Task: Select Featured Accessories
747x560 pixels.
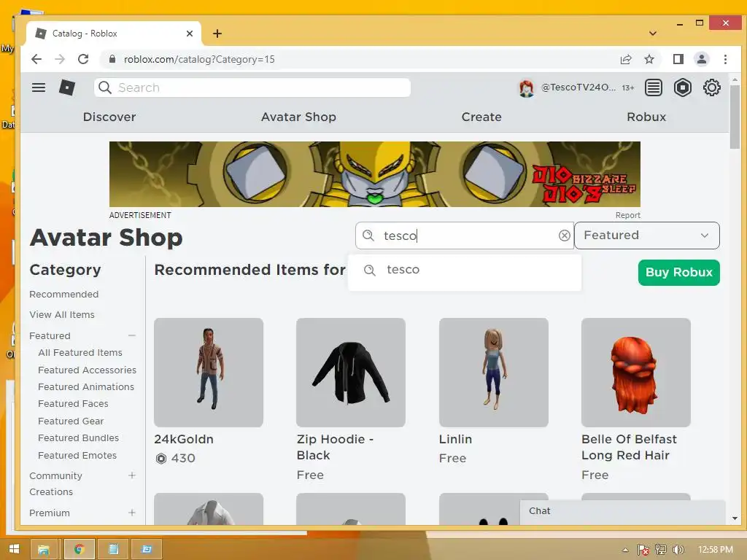Action: (x=88, y=370)
